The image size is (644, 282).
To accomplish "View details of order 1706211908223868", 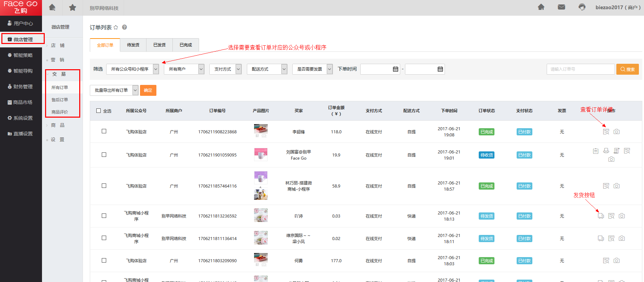I will [x=606, y=132].
